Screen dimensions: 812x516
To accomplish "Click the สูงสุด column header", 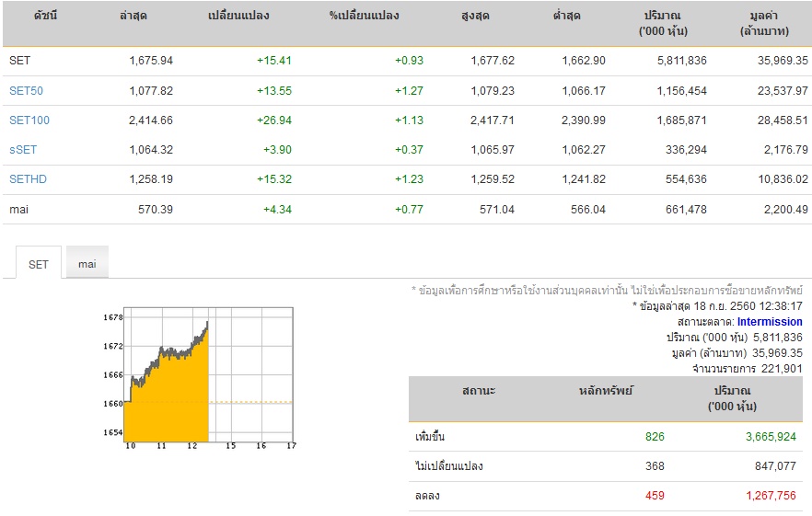I will point(475,16).
